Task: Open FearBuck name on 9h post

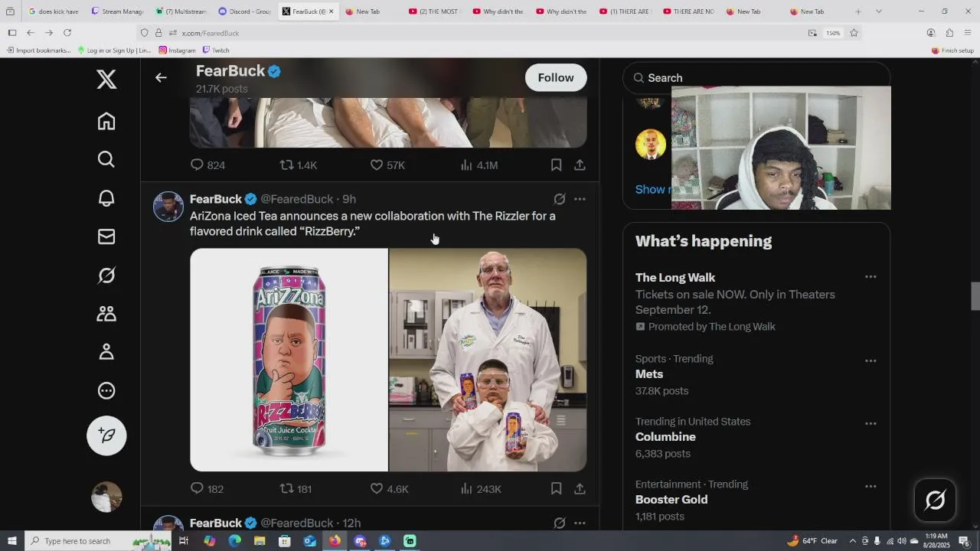Action: pos(216,199)
